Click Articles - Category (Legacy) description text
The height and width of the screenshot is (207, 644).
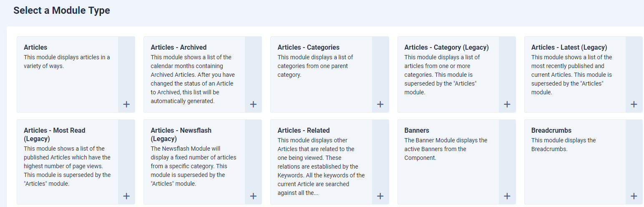coord(442,75)
